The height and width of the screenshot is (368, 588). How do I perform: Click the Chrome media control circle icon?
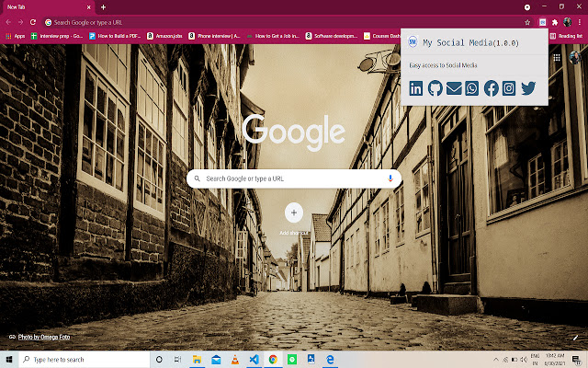click(527, 7)
